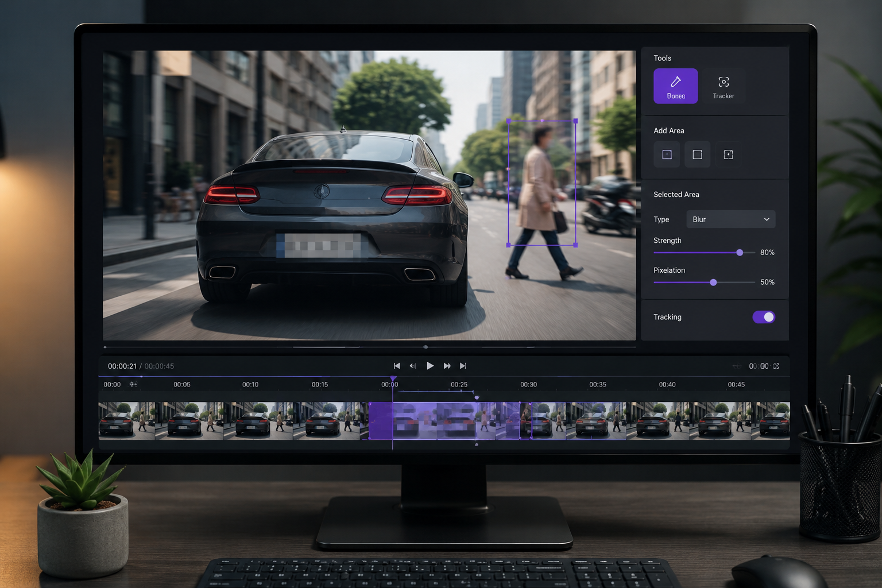
Task: Step back one frame
Action: pos(413,366)
